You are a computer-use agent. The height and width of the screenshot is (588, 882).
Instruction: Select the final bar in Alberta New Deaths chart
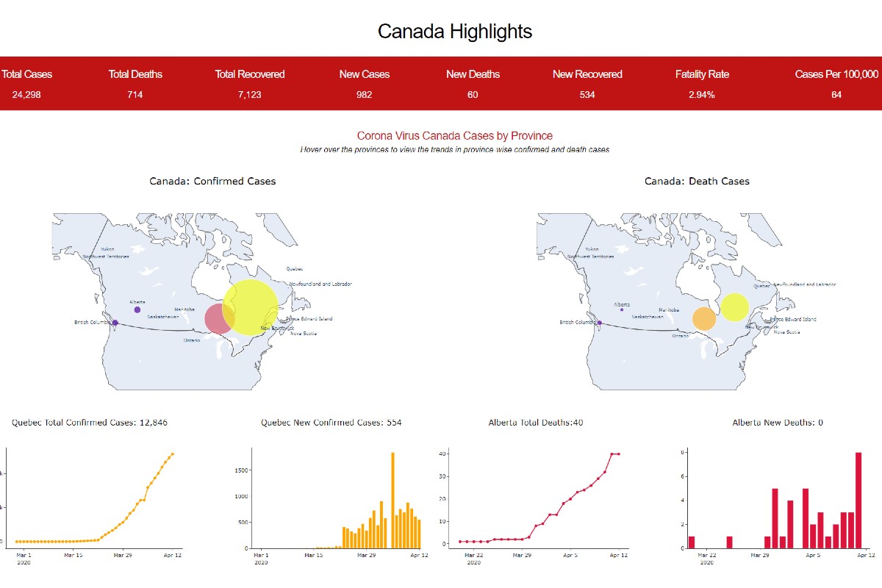click(x=859, y=500)
